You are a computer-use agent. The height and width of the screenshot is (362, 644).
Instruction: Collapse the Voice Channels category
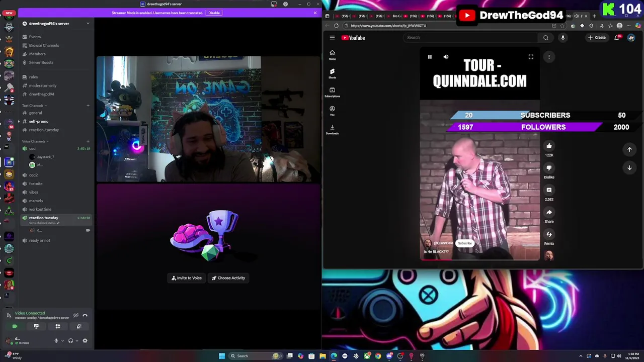(35, 141)
